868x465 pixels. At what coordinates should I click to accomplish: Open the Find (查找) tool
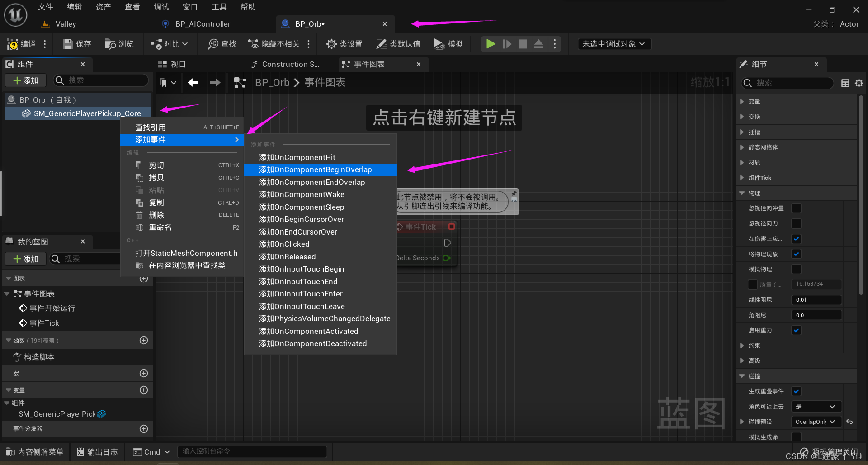(222, 44)
